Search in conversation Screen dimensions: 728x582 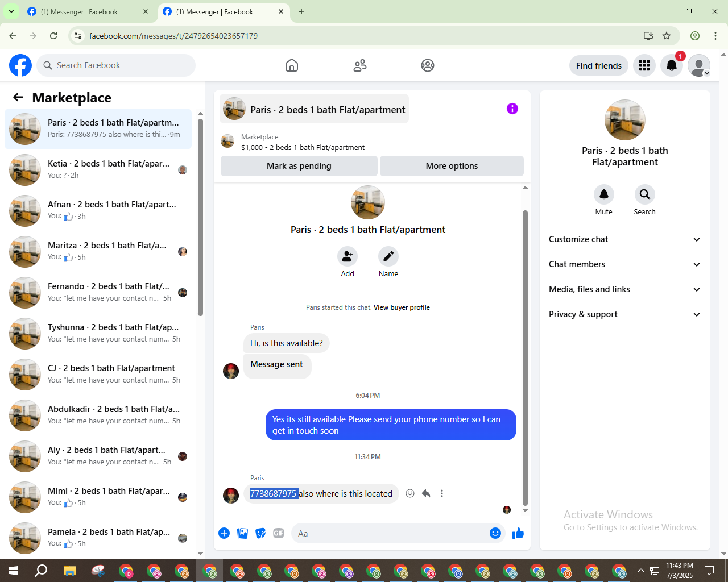coord(645,195)
